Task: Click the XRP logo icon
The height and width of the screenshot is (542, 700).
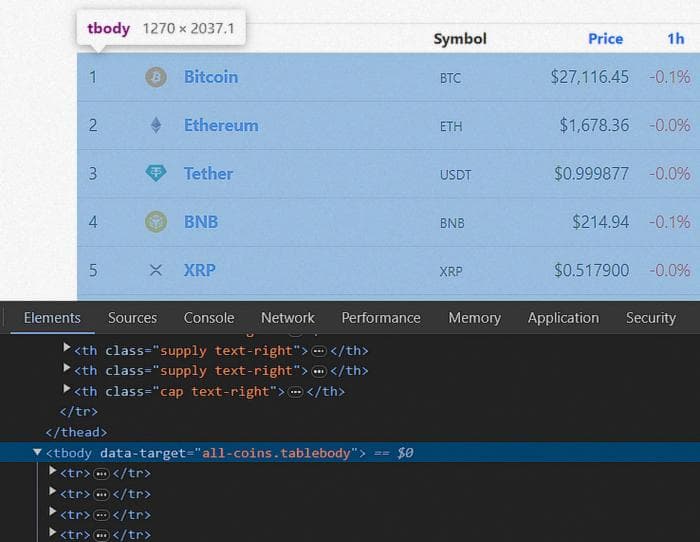Action: 156,270
